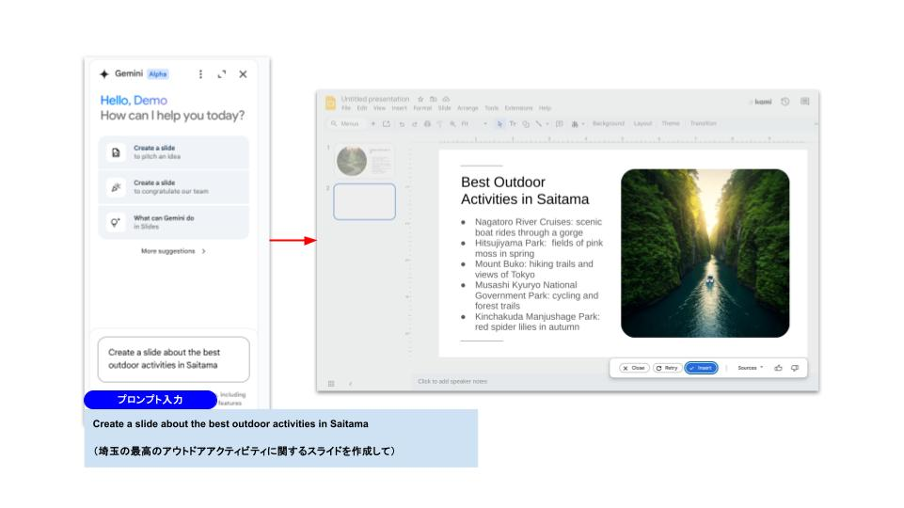Click the Gemini prompt input box
Image resolution: width=904 pixels, height=508 pixels.
tap(174, 359)
